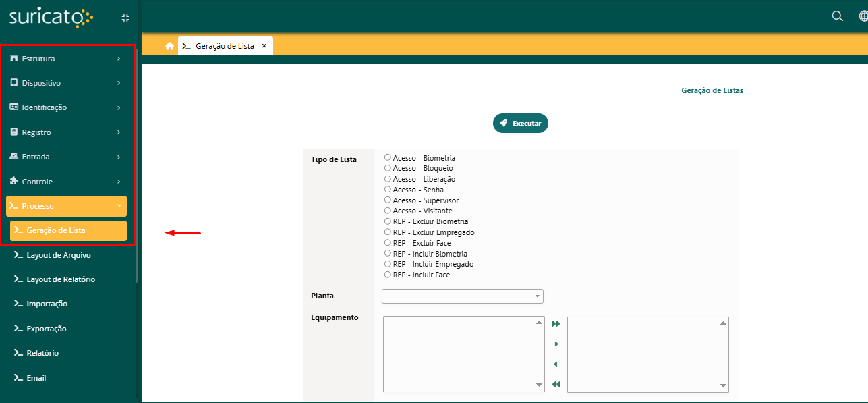The width and height of the screenshot is (868, 403).
Task: Open search via magnifier icon
Action: [838, 16]
